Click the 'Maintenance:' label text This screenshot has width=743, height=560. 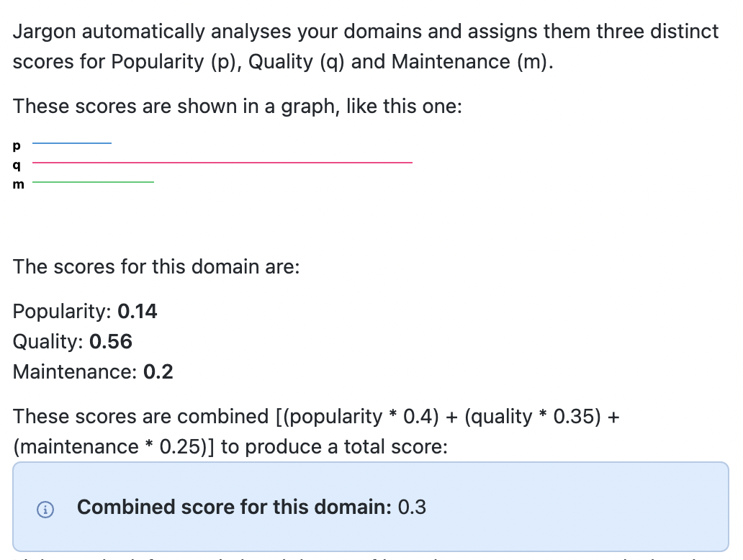tap(75, 372)
